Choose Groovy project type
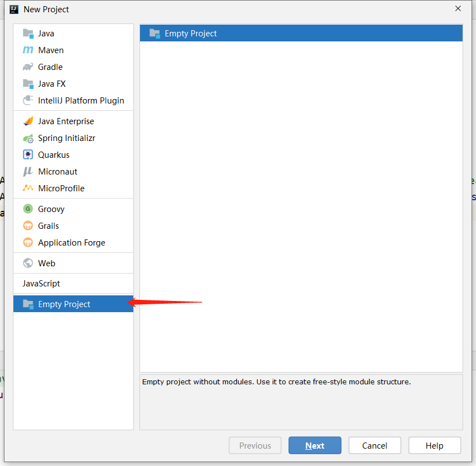Image resolution: width=476 pixels, height=466 pixels. 73,209
